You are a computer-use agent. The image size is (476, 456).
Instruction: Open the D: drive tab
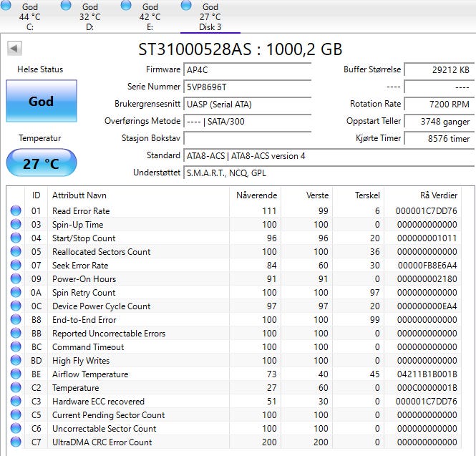(x=89, y=17)
